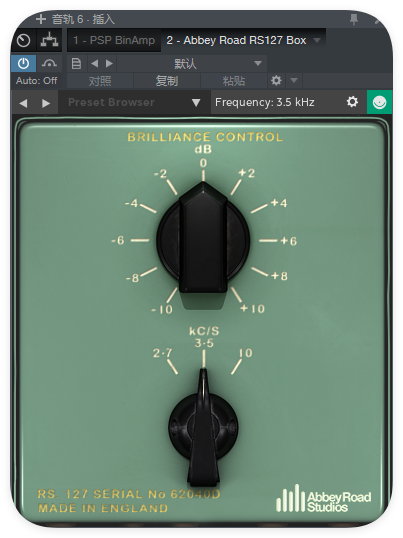
Task: Click the green smiley face icon
Action: [379, 102]
